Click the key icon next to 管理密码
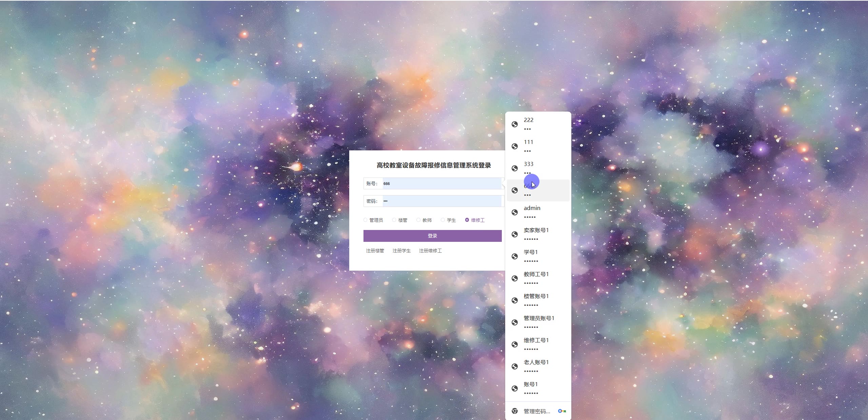The width and height of the screenshot is (868, 420). coord(562,411)
